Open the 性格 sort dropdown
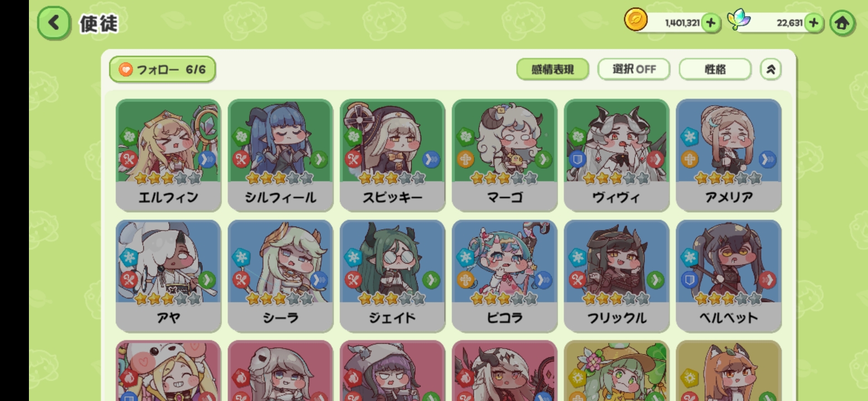Image resolution: width=868 pixels, height=401 pixels. tap(715, 70)
